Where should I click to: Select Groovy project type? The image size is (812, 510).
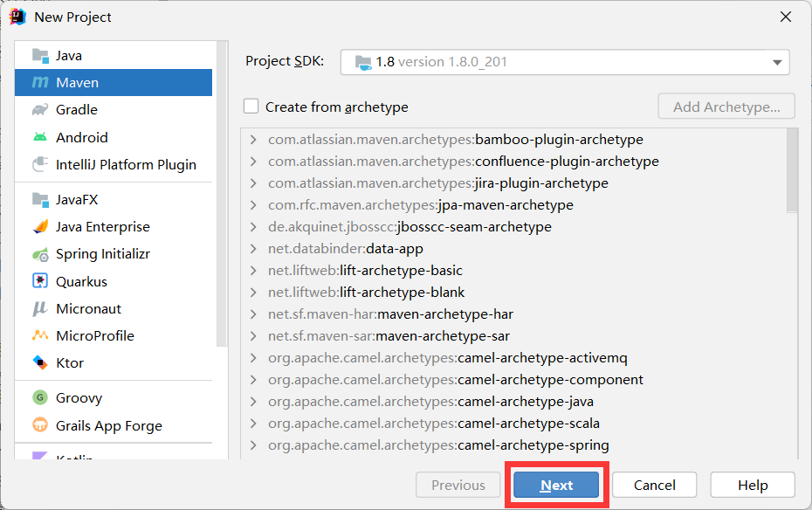tap(114, 397)
